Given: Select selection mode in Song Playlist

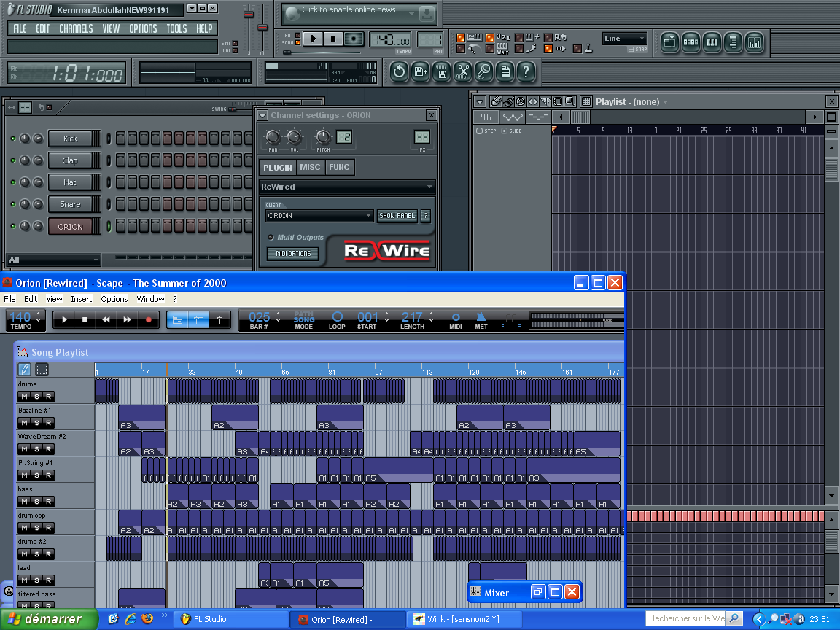Looking at the screenshot, I should click(x=42, y=369).
